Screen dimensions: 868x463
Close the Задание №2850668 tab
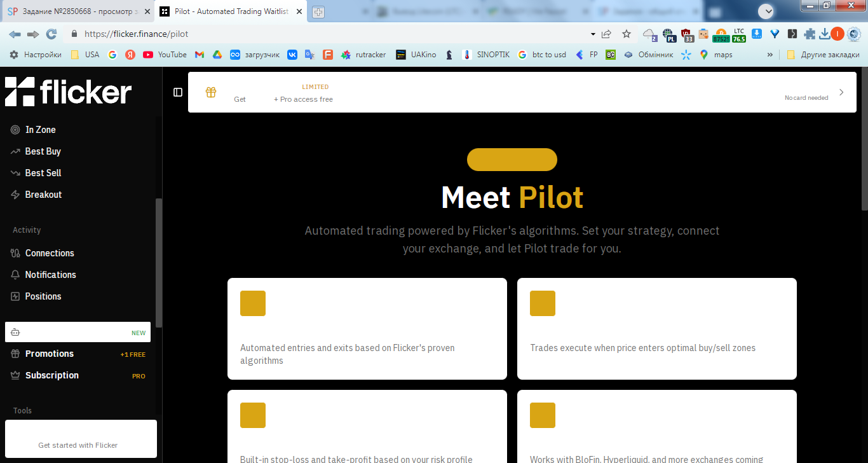point(147,11)
